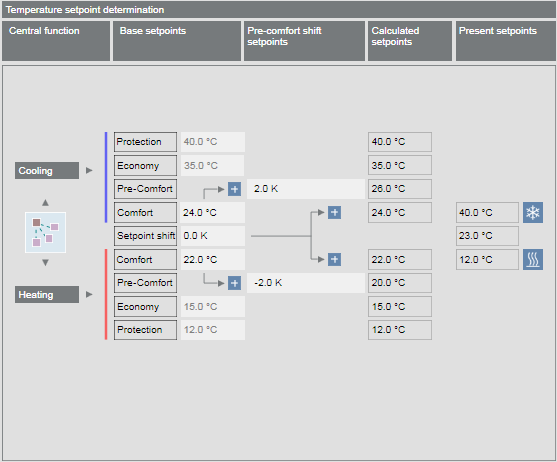
Task: Click the Heating button
Action: tap(47, 294)
